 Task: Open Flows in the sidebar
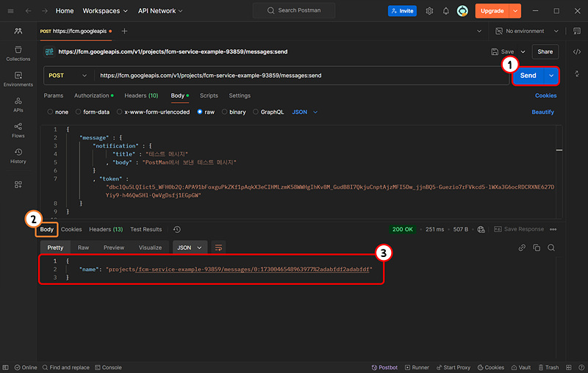click(18, 130)
